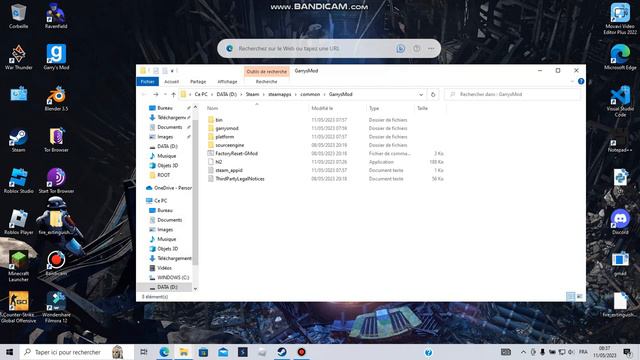This screenshot has width=640, height=360.
Task: Open the Microsoft Store taskbar icon
Action: pos(203,352)
